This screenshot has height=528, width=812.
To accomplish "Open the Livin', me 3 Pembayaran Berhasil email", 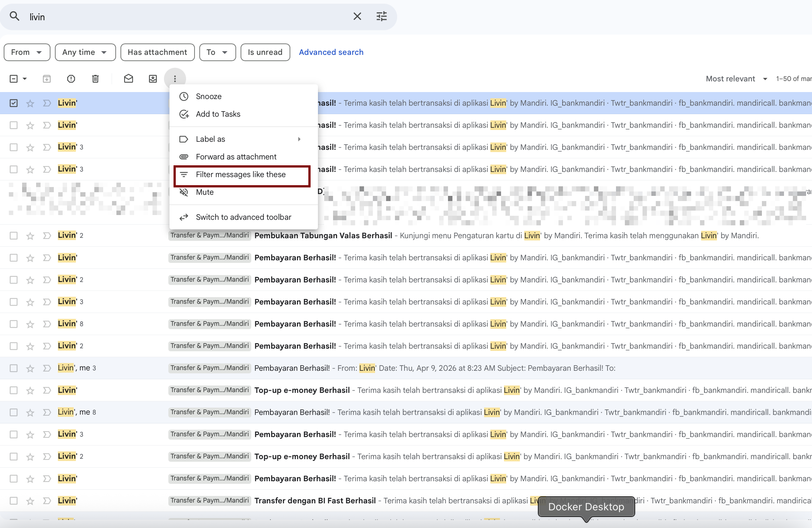I will point(405,368).
